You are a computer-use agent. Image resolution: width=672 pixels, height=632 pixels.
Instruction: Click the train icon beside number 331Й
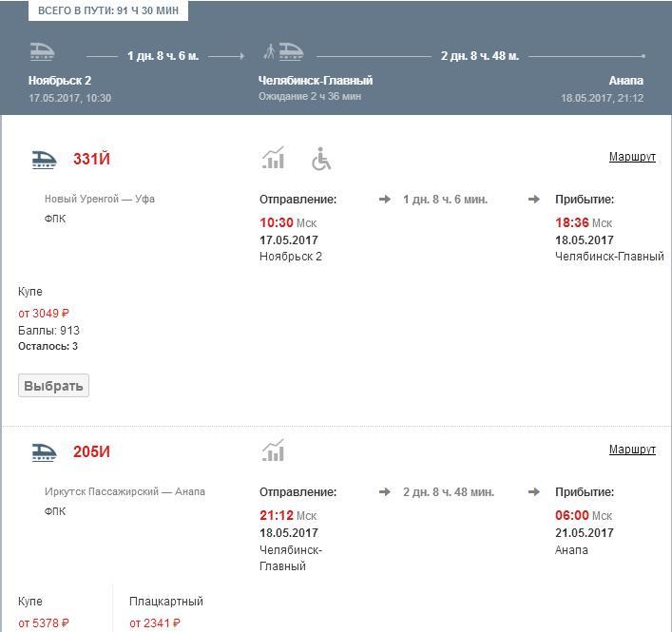click(44, 160)
